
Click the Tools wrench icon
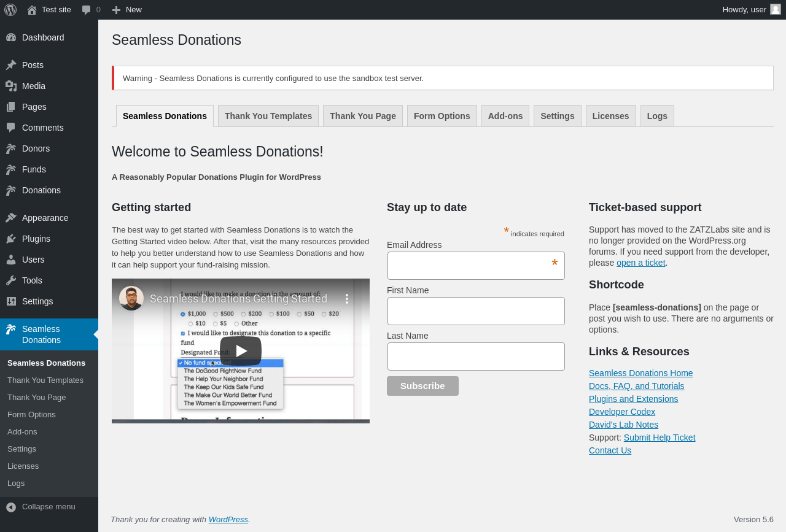pos(11,280)
